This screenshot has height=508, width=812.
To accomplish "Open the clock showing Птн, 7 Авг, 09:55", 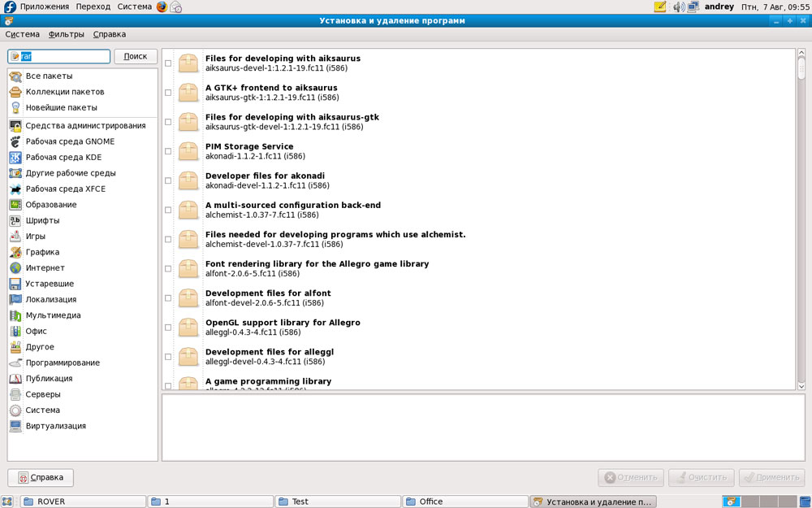I will 775,7.
